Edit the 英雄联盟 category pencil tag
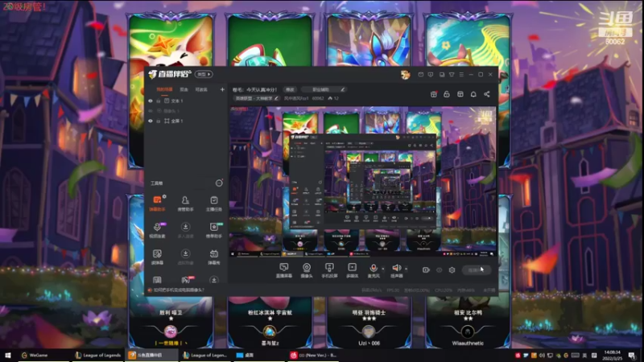 (x=257, y=98)
